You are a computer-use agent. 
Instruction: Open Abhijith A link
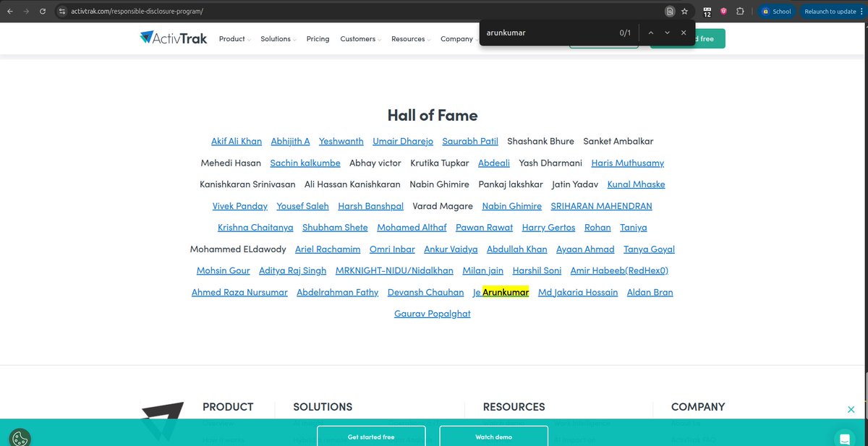coord(291,142)
